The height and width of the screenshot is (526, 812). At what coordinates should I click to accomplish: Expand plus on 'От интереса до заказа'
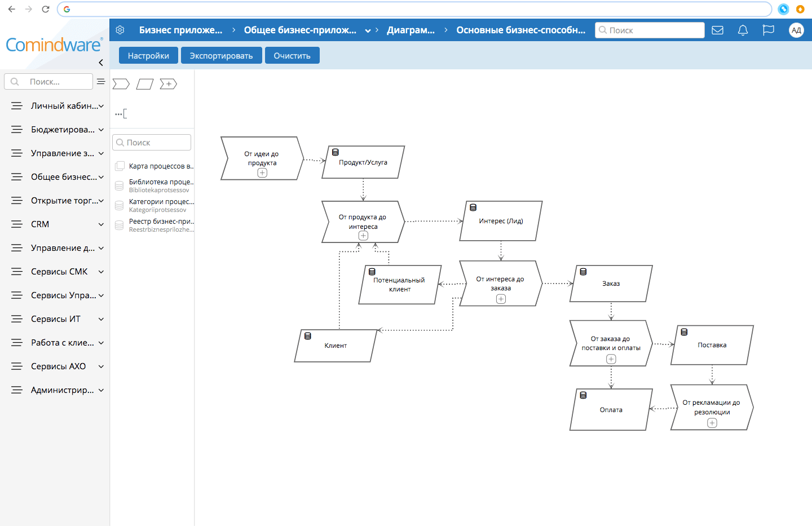click(501, 299)
